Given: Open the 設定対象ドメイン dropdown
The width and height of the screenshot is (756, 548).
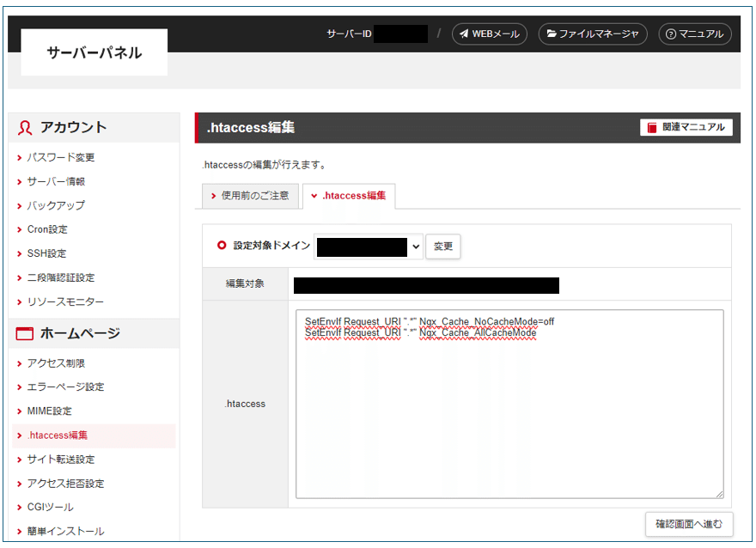Looking at the screenshot, I should click(369, 247).
